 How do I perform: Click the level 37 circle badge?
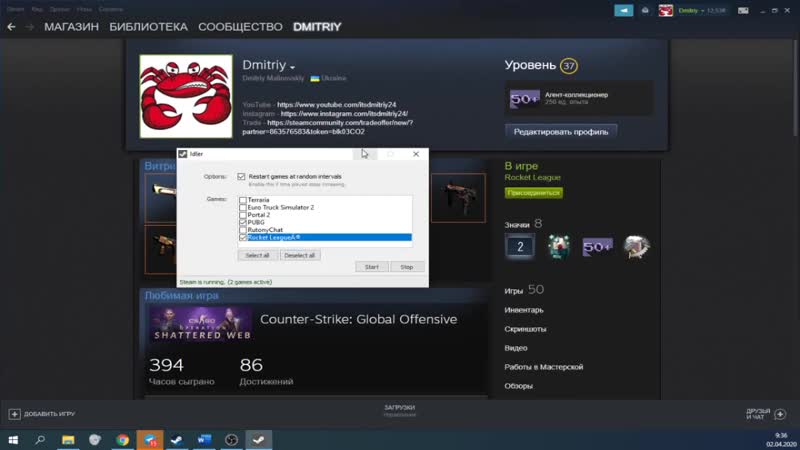coord(568,65)
